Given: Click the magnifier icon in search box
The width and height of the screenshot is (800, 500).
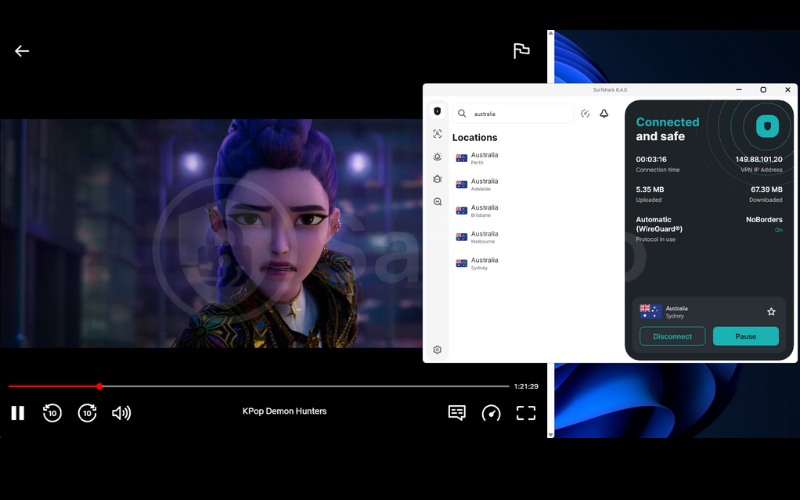Looking at the screenshot, I should [x=462, y=113].
